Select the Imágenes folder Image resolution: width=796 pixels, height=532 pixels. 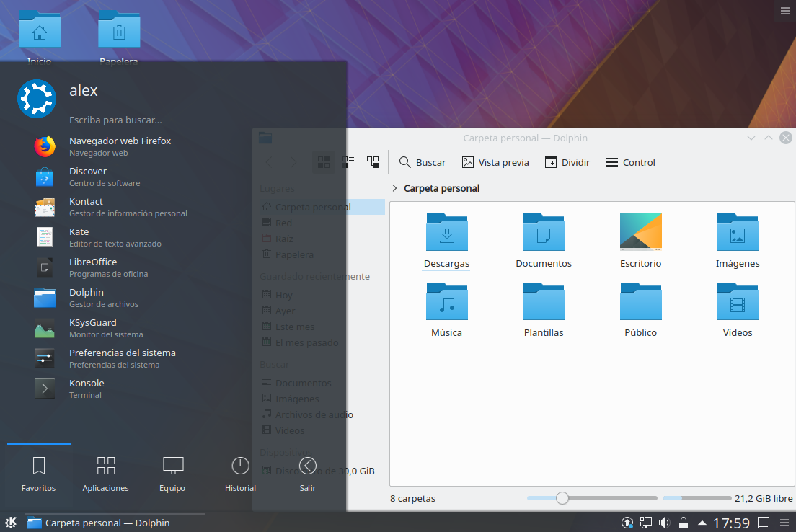(x=738, y=241)
